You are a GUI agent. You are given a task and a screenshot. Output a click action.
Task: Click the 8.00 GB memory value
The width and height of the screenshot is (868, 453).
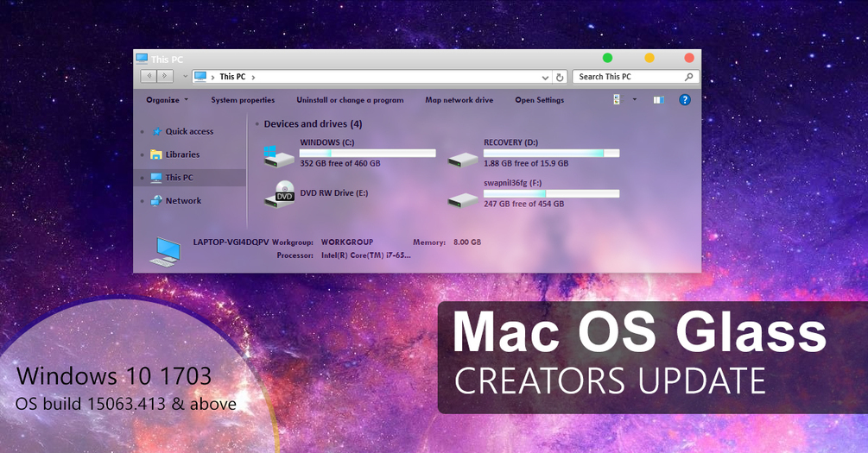pos(467,242)
